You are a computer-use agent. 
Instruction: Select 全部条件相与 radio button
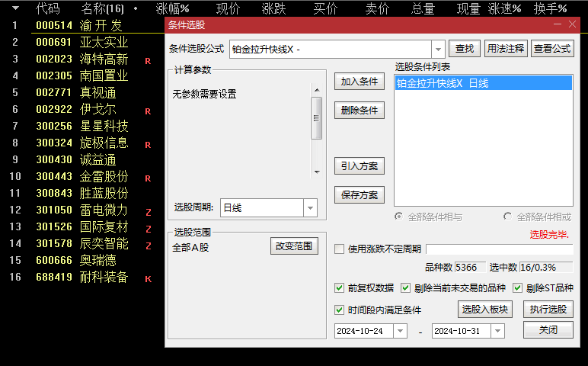point(398,217)
